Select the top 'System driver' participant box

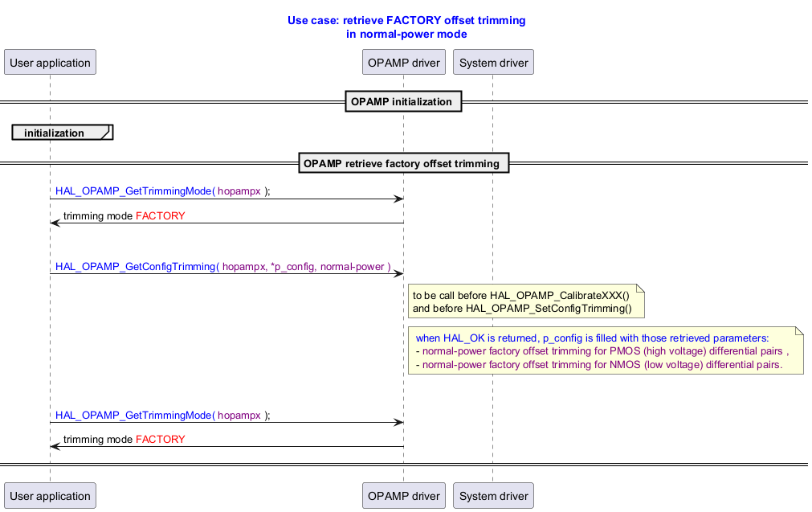coord(492,62)
